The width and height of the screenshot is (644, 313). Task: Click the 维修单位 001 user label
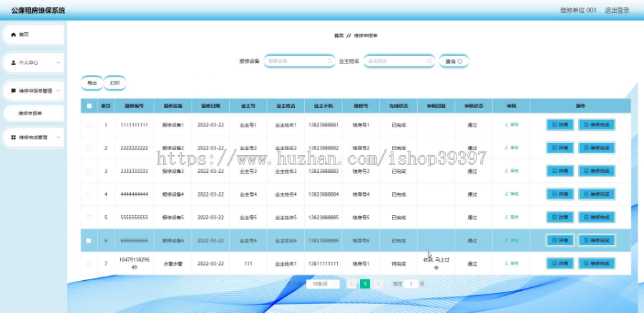pos(578,10)
